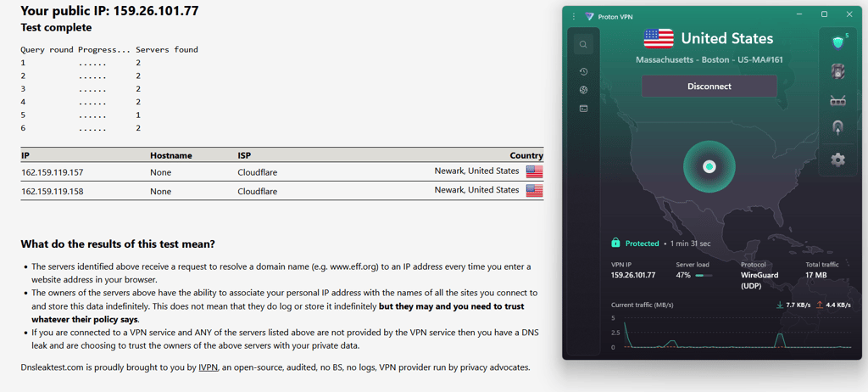Image resolution: width=868 pixels, height=392 pixels.
Task: Open the Port Forwarding router icon
Action: pos(838,101)
